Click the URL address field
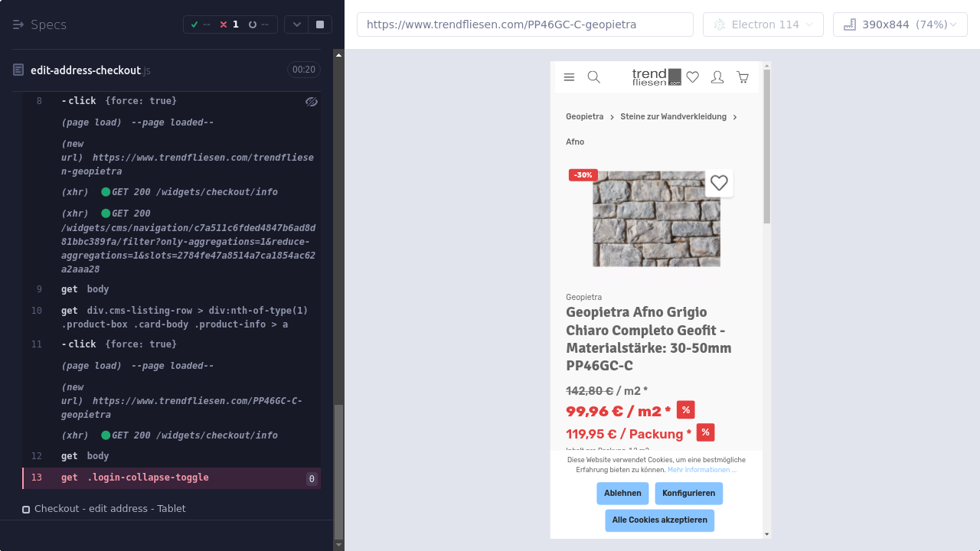The width and height of the screenshot is (980, 551). pyautogui.click(x=524, y=24)
